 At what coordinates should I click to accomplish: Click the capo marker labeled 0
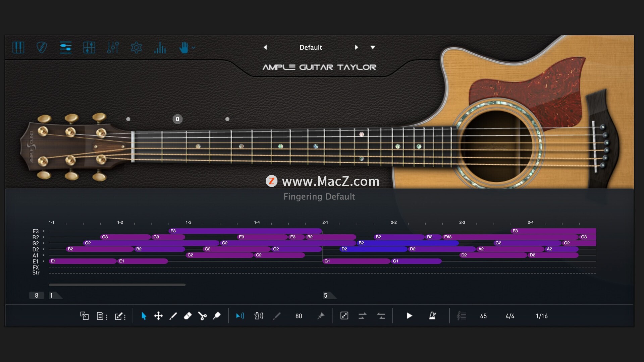(177, 119)
